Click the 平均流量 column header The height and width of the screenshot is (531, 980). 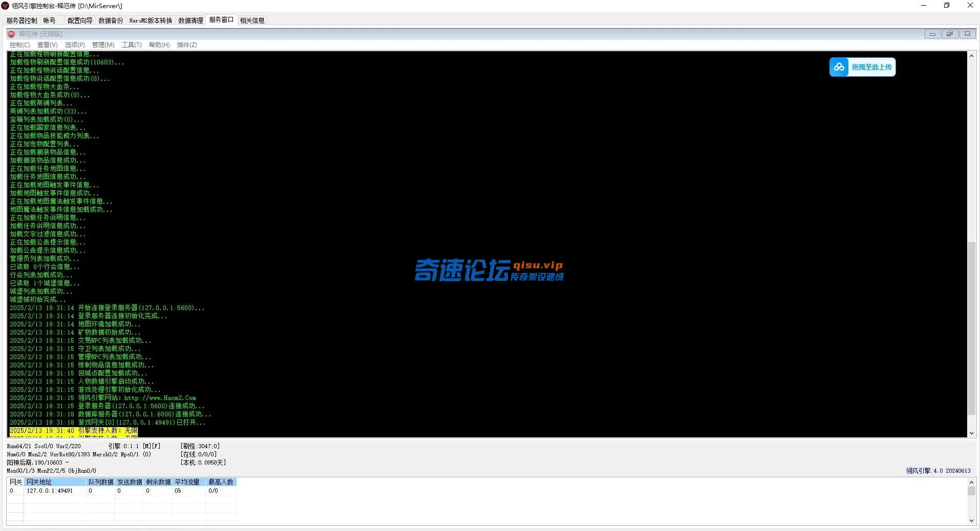point(189,482)
